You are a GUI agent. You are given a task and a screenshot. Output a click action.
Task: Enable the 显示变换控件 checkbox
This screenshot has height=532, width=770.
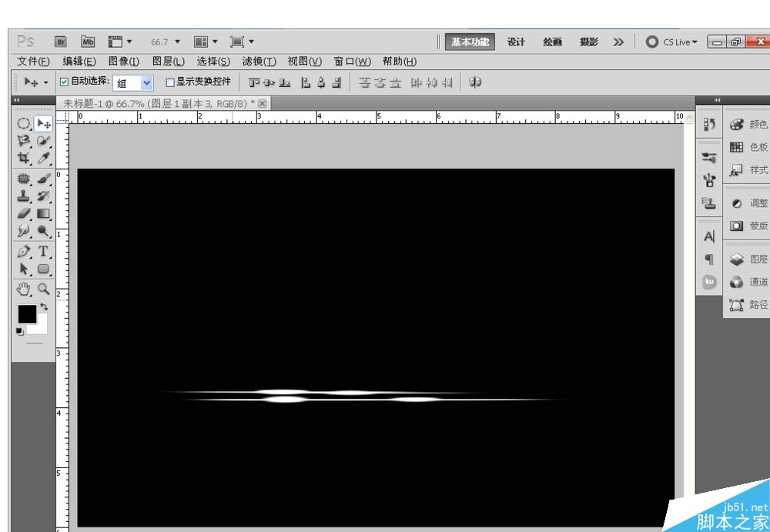pos(170,82)
